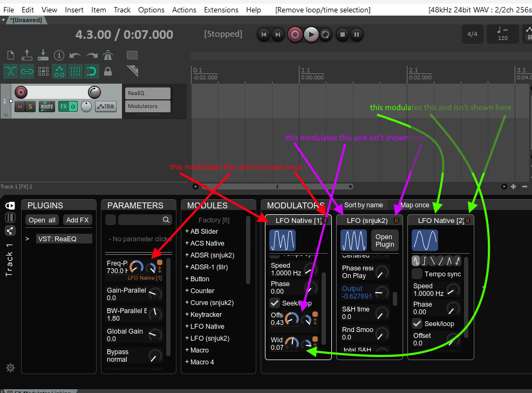This screenshot has width=532, height=393.
Task: Toggle Seek/loop checkbox in LFO Native [1]
Action: click(x=275, y=303)
